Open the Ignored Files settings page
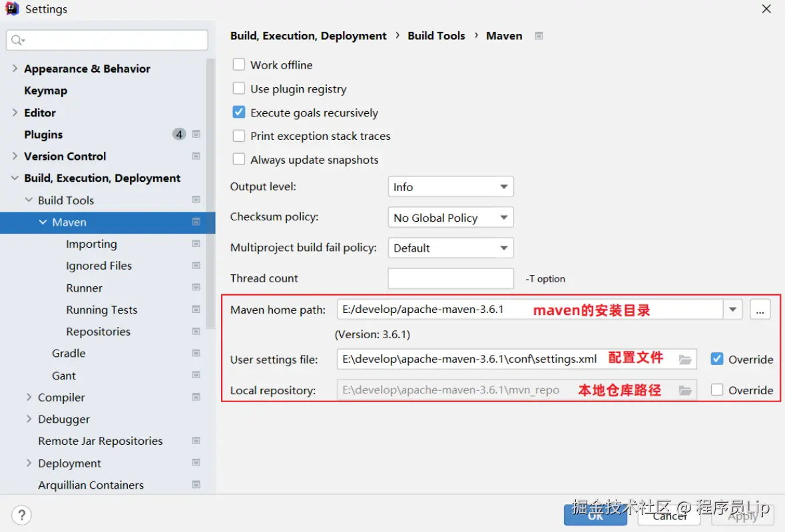Screen dimensions: 785x532 [x=99, y=266]
